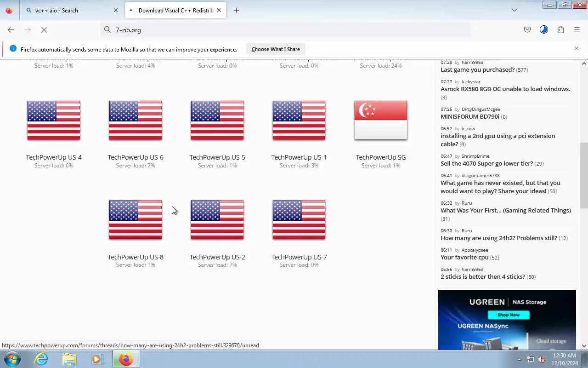Select the TechPowerUp US-1 flag
Screen dimensions: 588x368
pyautogui.click(x=299, y=120)
